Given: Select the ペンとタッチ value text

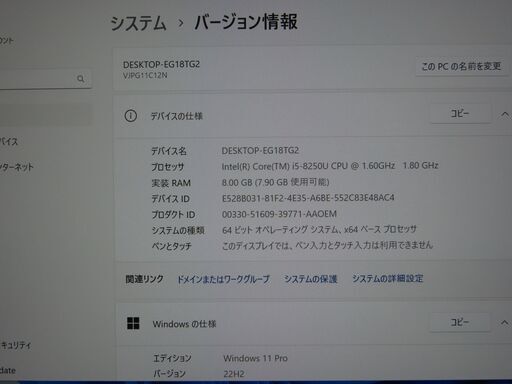Looking at the screenshot, I should pyautogui.click(x=327, y=245).
